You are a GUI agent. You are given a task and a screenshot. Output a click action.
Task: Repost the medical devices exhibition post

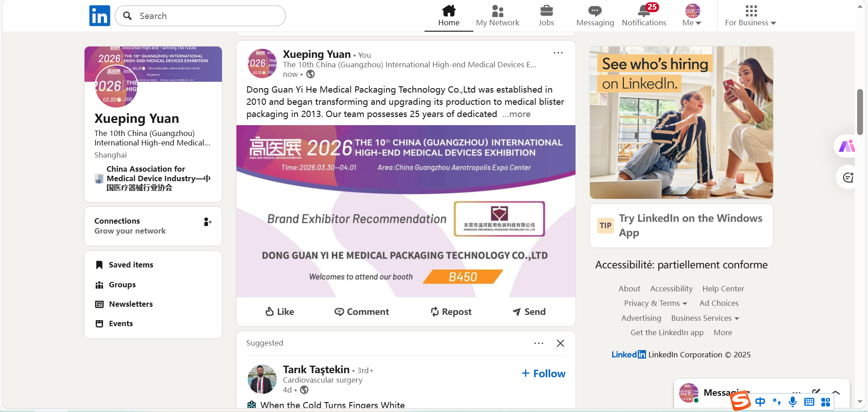[x=451, y=312]
